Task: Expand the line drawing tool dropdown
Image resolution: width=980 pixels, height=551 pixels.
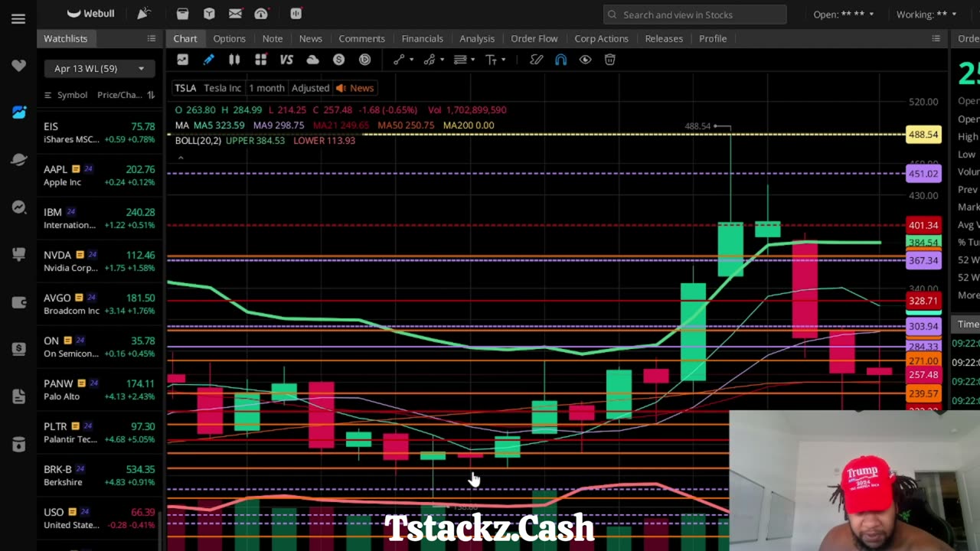Action: 412,60
